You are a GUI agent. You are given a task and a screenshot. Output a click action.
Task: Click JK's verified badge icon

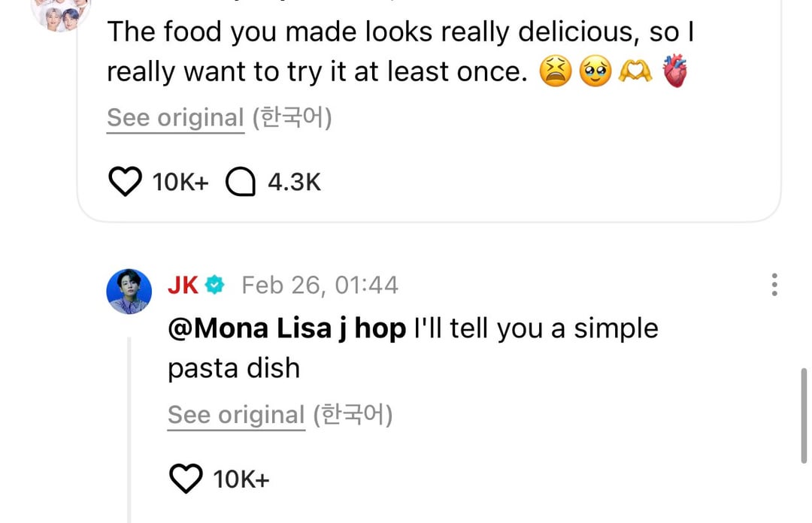coord(216,285)
